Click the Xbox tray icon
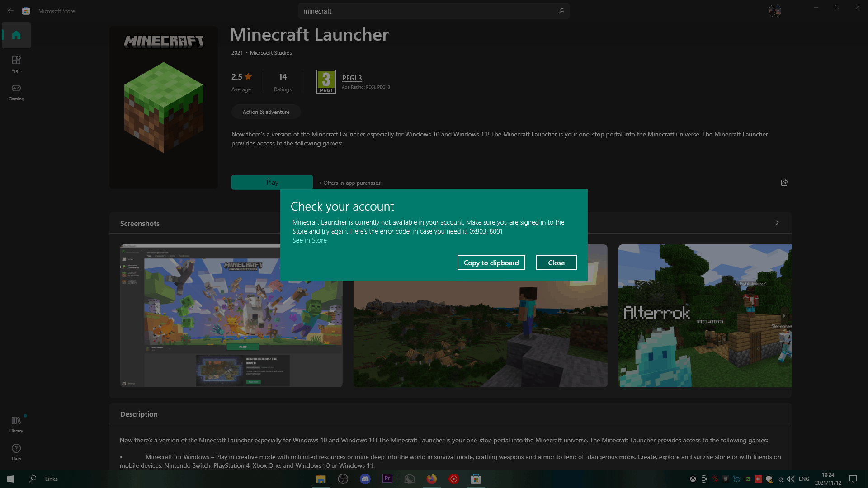The image size is (868, 488). coord(693,479)
